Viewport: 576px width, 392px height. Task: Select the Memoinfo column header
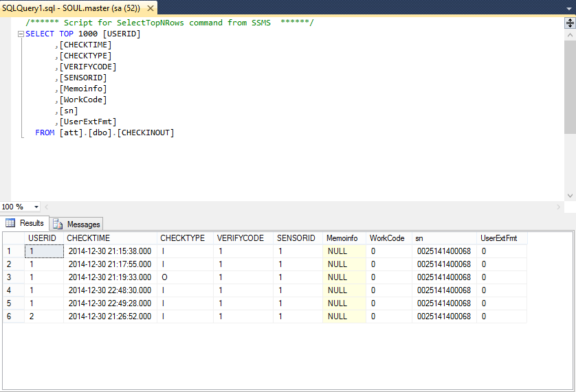click(344, 238)
